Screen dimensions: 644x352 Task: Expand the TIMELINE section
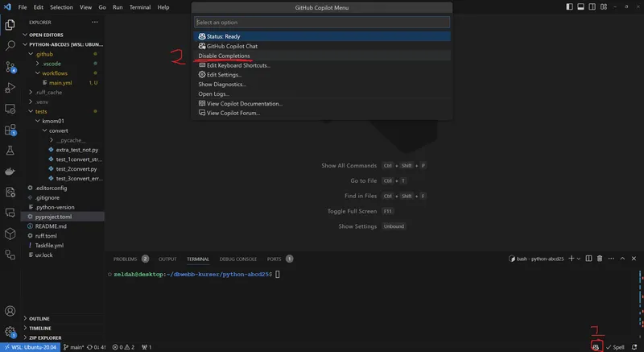40,328
